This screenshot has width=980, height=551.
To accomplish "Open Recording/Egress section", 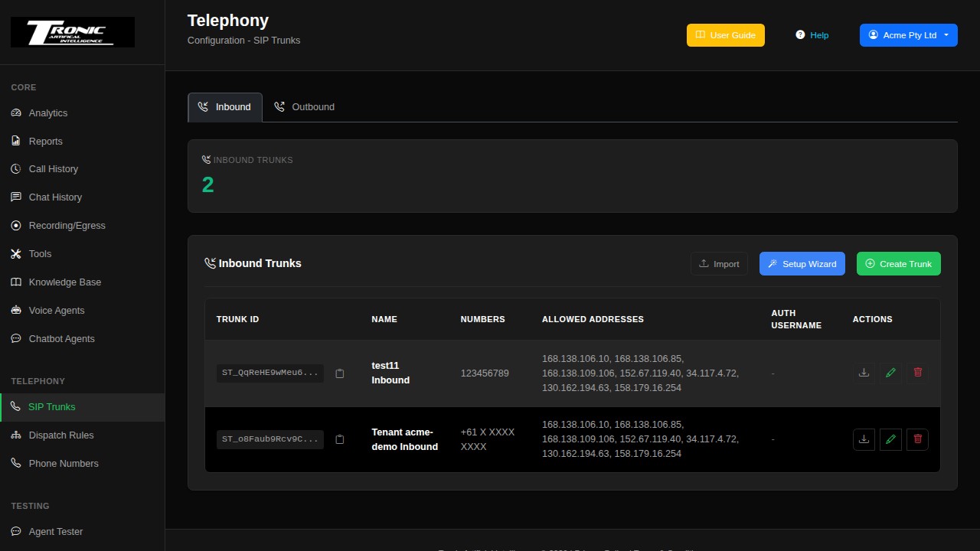I will 82,226.
